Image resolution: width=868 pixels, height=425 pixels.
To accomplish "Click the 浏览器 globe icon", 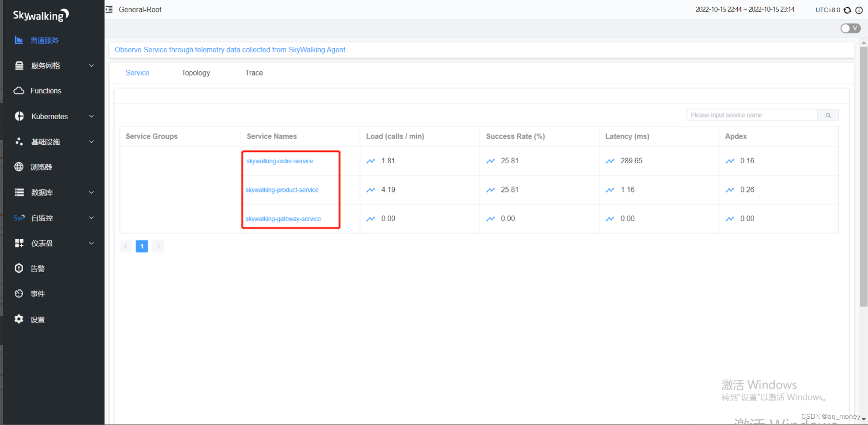I will (x=19, y=167).
